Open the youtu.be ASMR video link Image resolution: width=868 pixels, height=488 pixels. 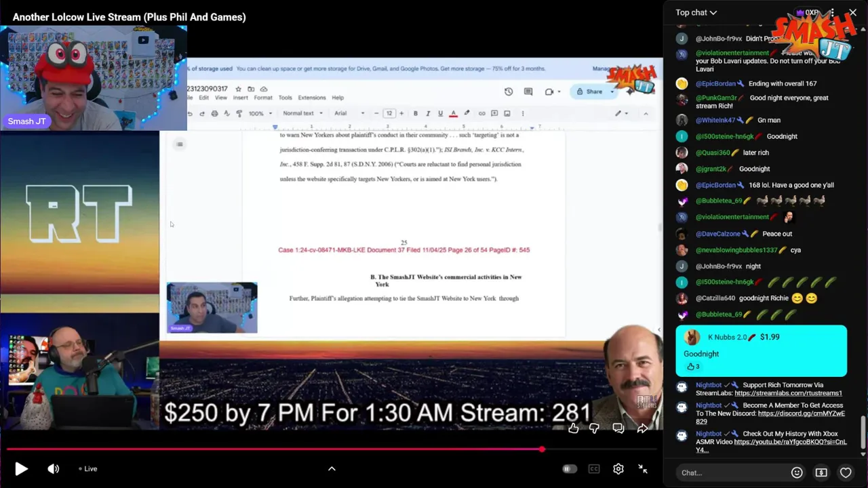click(772, 446)
